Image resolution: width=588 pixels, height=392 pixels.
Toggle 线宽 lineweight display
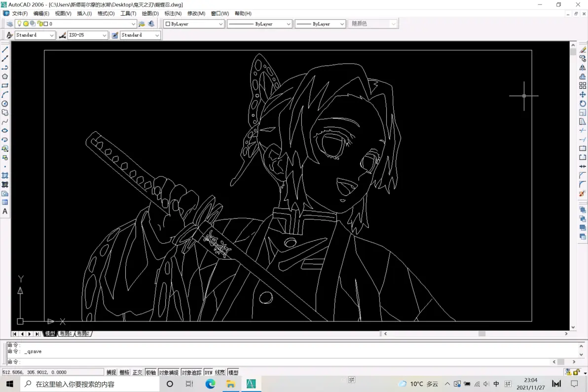(x=220, y=372)
